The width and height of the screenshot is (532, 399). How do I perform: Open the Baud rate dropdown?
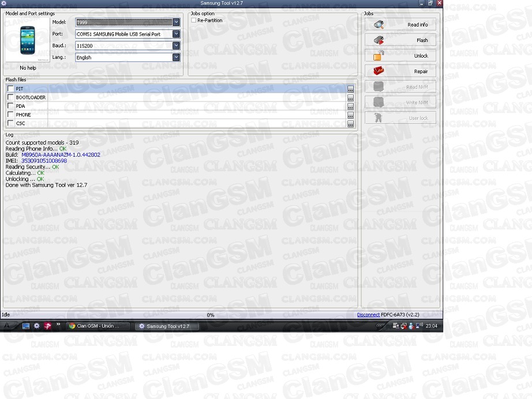[x=176, y=46]
